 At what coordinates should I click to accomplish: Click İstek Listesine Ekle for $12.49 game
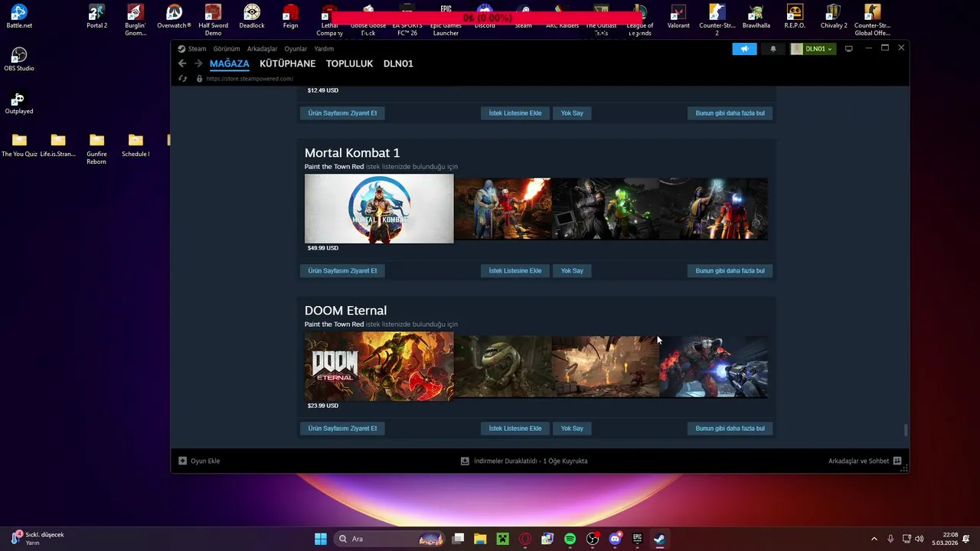pyautogui.click(x=515, y=113)
